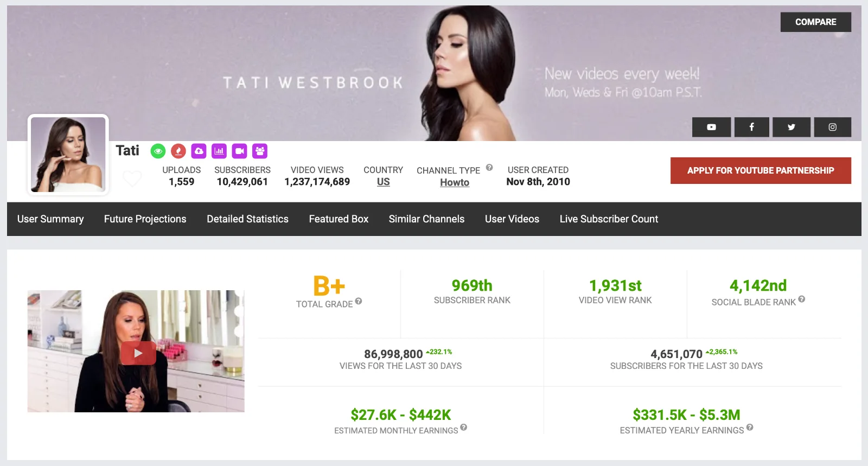Viewport: 868px width, 466px height.
Task: Open Live Subscriber Count tab
Action: 609,219
